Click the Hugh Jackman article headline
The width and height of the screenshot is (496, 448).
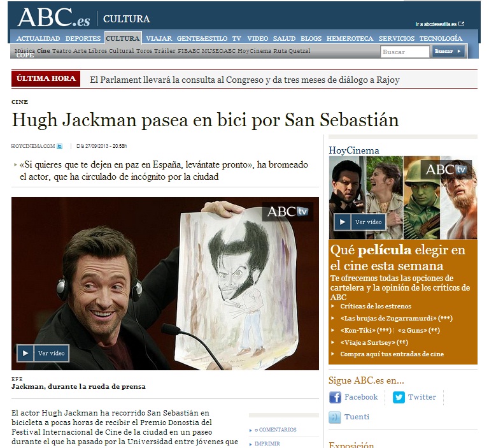205,120
